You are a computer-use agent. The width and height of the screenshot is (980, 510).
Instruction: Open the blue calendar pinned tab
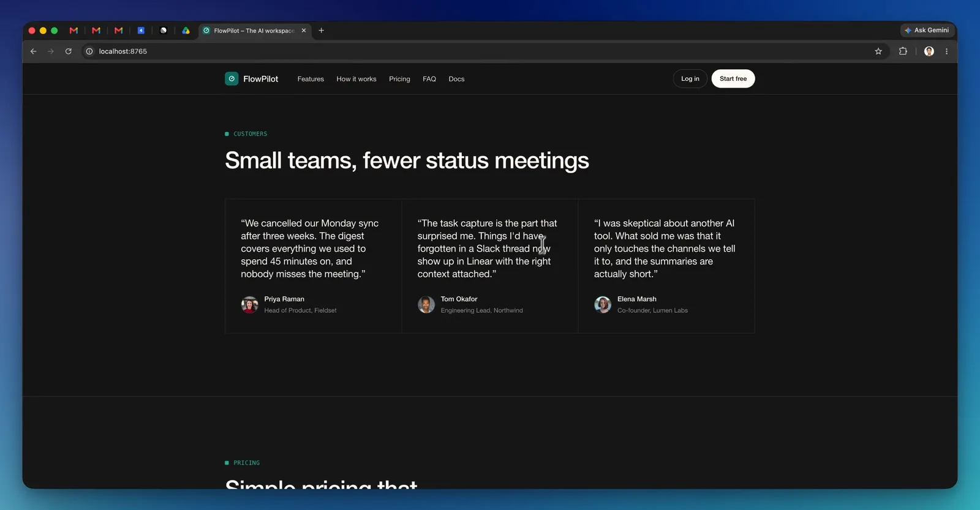point(141,30)
